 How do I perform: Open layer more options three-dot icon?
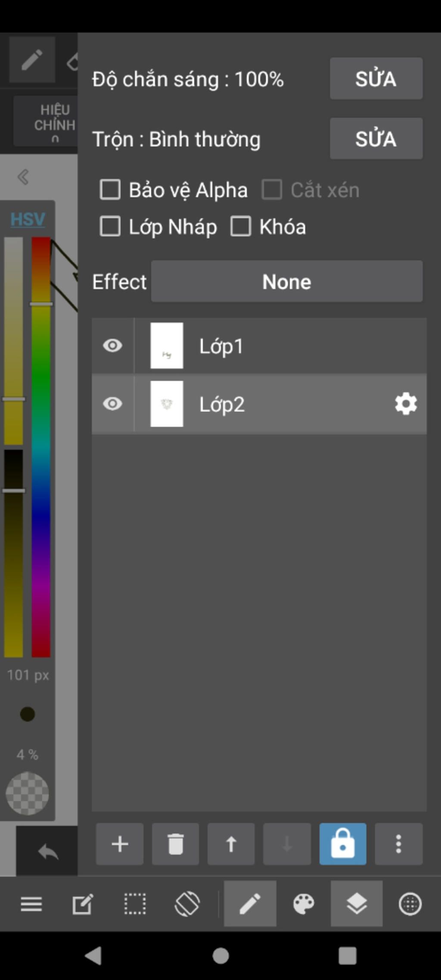pos(399,844)
